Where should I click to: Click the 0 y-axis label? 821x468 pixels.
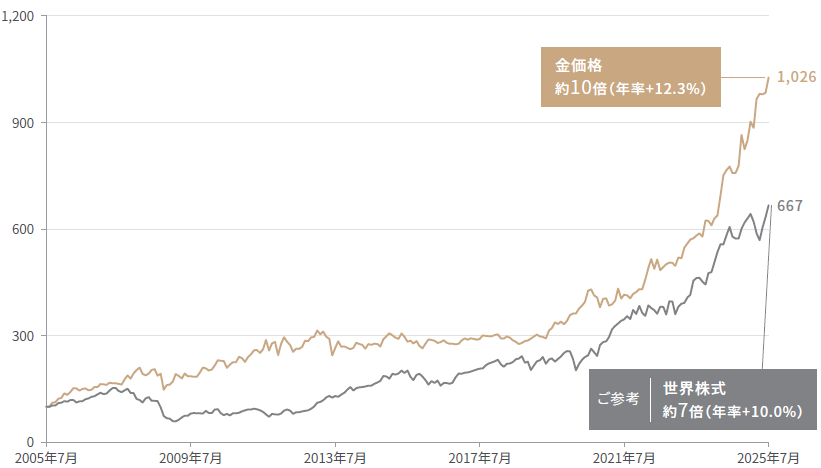[x=31, y=441]
